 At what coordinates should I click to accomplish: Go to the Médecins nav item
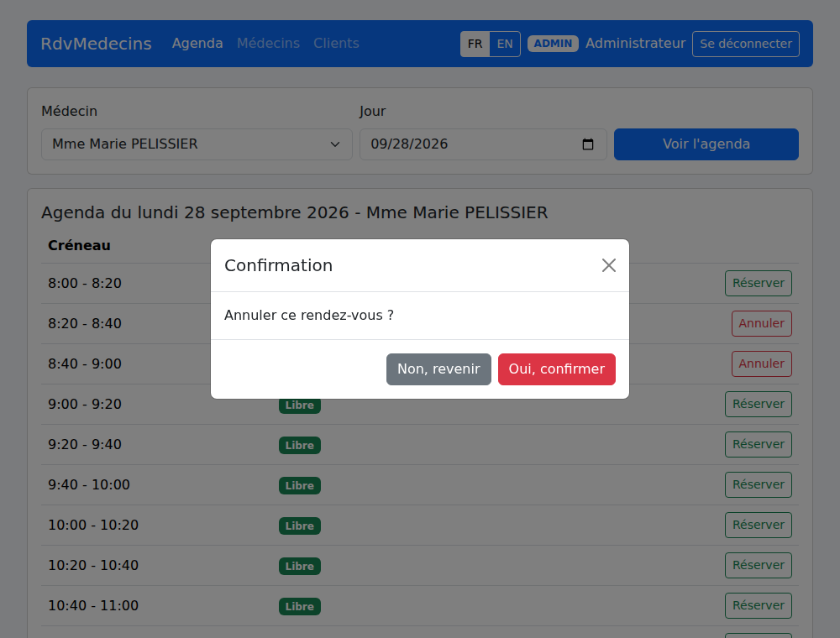[269, 44]
